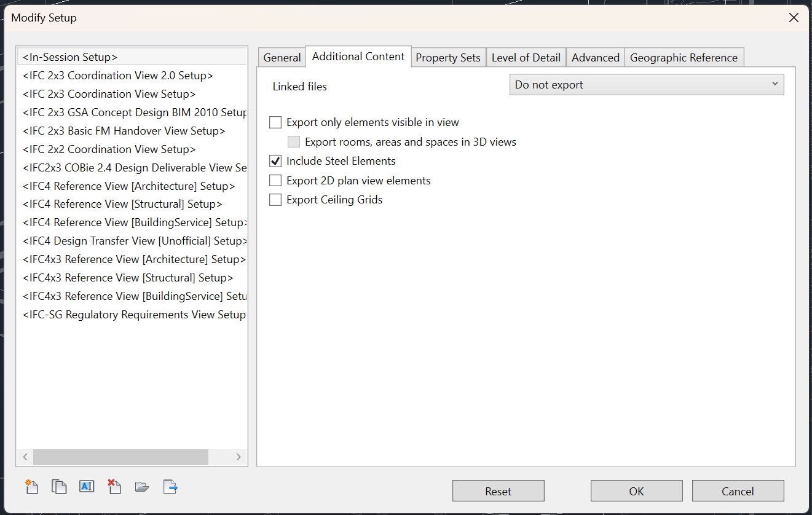Toggle Export rooms, areas and spaces in 3D views
Image resolution: width=812 pixels, height=515 pixels.
(x=294, y=142)
